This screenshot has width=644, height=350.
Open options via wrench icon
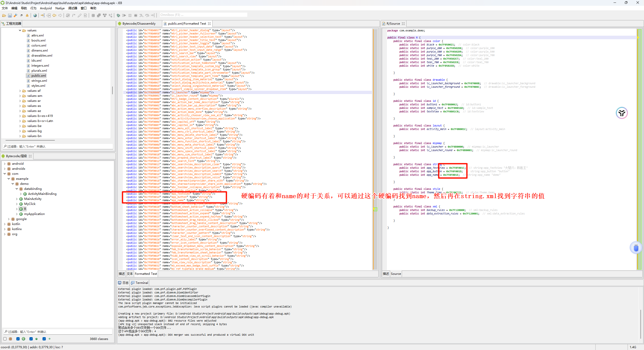16,16
